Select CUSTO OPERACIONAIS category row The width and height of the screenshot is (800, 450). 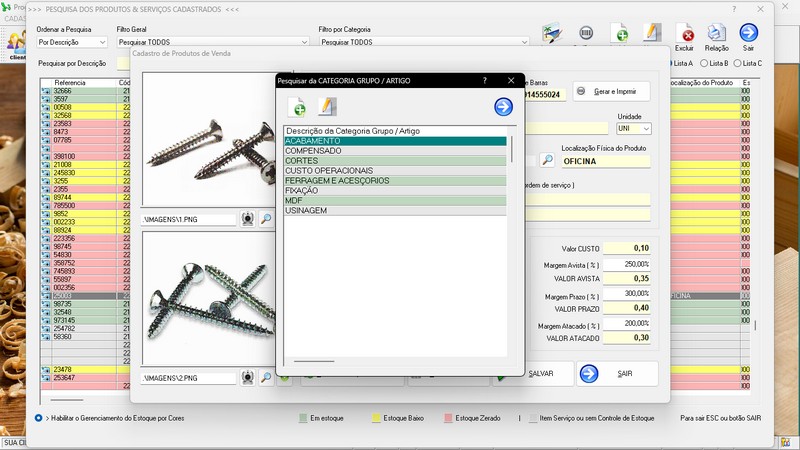tap(395, 171)
